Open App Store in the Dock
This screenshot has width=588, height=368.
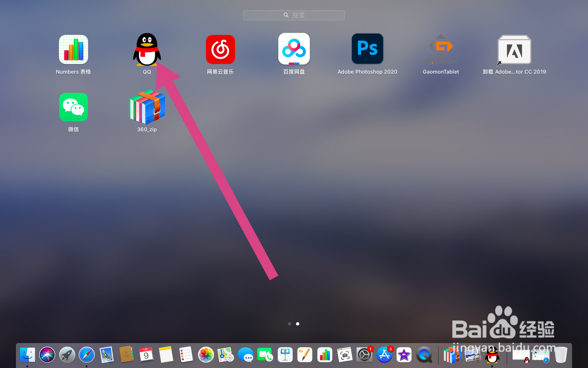(384, 355)
